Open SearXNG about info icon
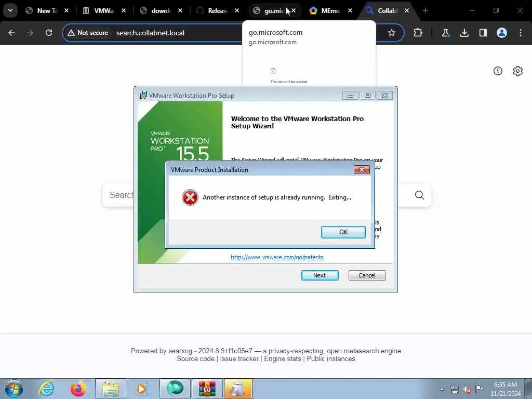 pyautogui.click(x=498, y=71)
